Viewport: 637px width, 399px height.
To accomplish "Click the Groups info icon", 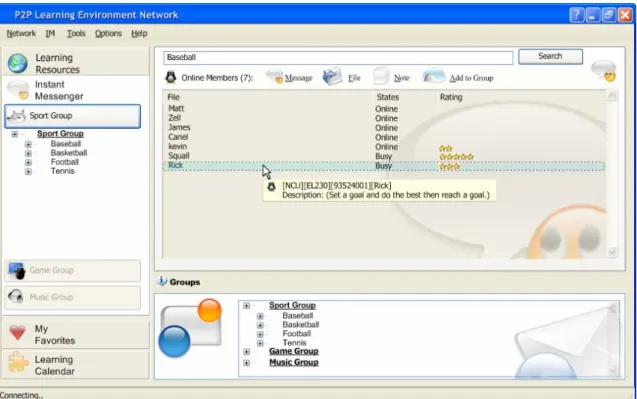I will click(x=162, y=281).
